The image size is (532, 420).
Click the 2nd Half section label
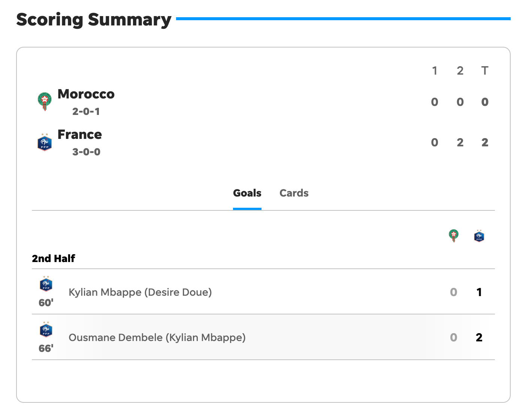54,258
